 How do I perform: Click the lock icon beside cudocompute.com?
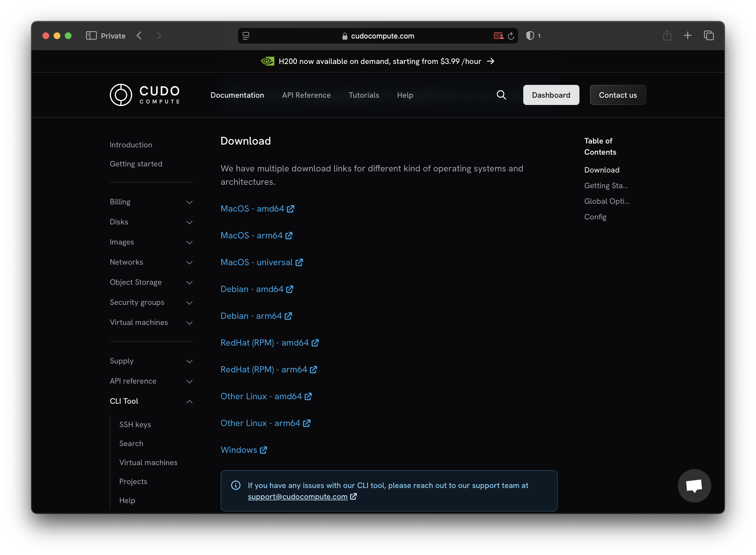coord(344,36)
